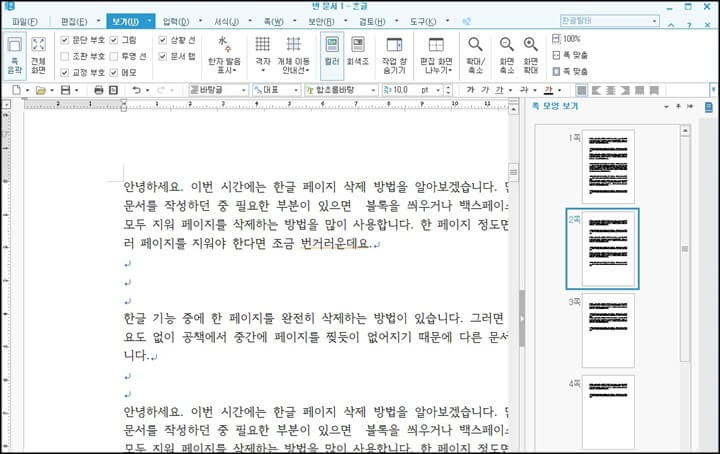Toggle 그림 checkbox

[114, 40]
